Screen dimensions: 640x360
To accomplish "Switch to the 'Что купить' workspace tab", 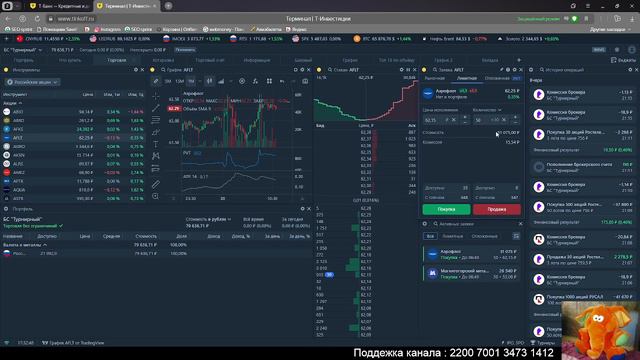I will [70, 60].
